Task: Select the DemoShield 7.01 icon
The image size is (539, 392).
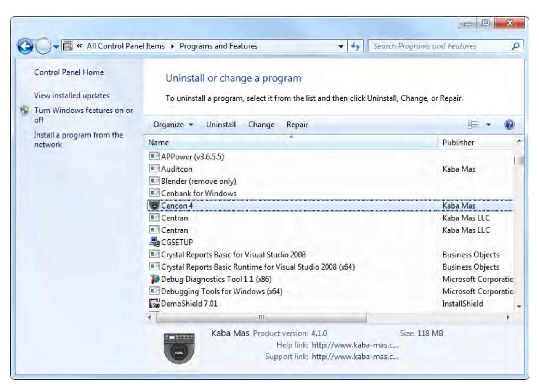Action: pyautogui.click(x=154, y=304)
